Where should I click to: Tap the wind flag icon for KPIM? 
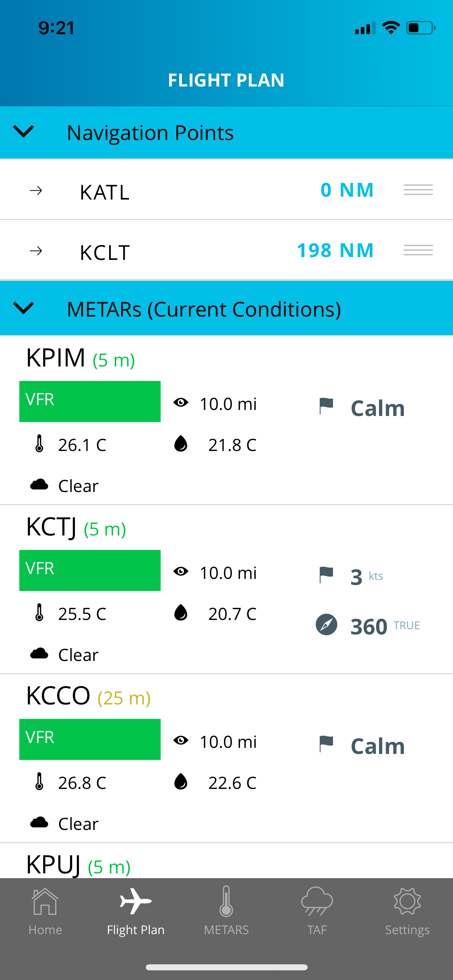pyautogui.click(x=326, y=406)
